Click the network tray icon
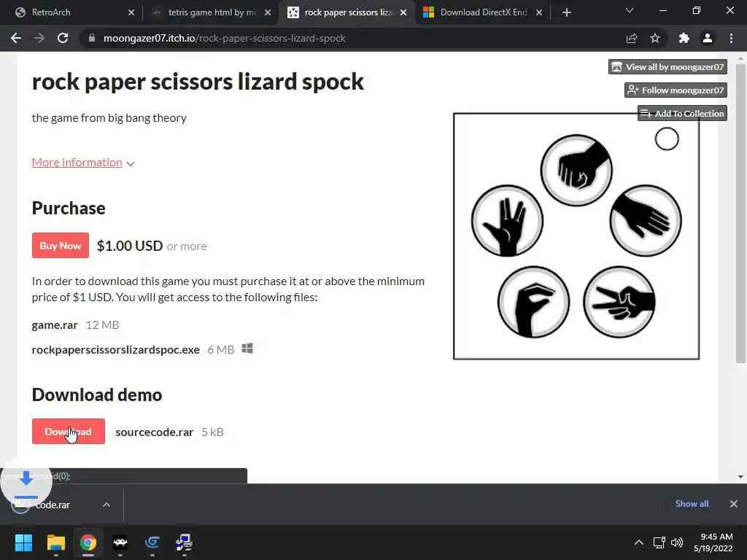 click(659, 542)
